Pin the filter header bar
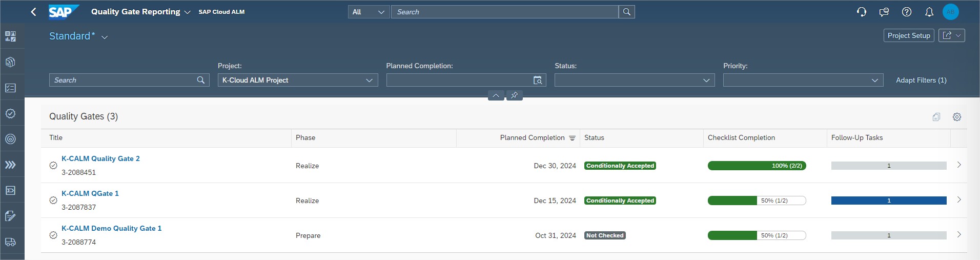Screen dimensions: 980x260 514,95
